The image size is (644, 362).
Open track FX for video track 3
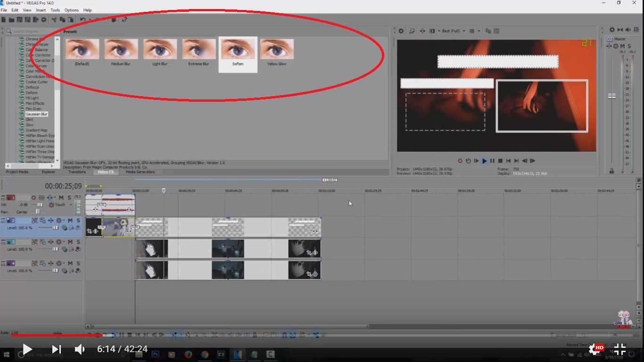pyautogui.click(x=51, y=242)
